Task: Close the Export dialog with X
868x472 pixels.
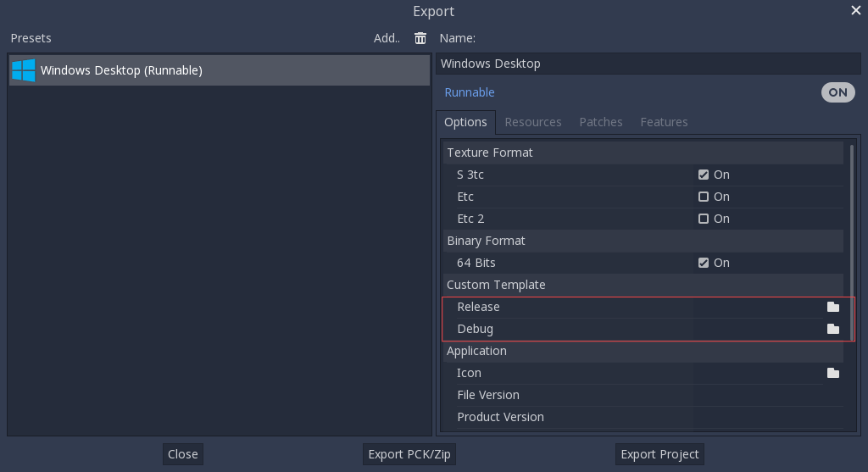Action: tap(855, 10)
